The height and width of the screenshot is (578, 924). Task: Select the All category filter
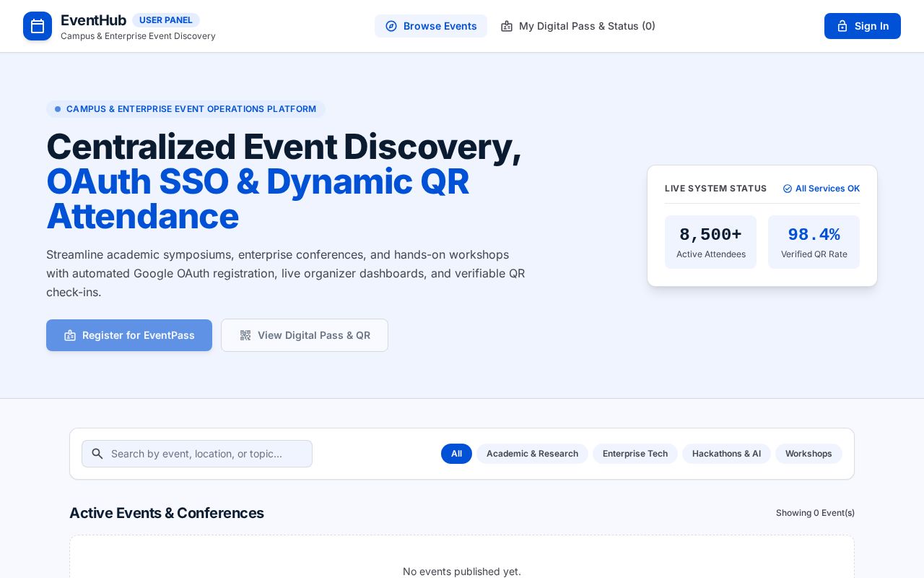pyautogui.click(x=456, y=454)
